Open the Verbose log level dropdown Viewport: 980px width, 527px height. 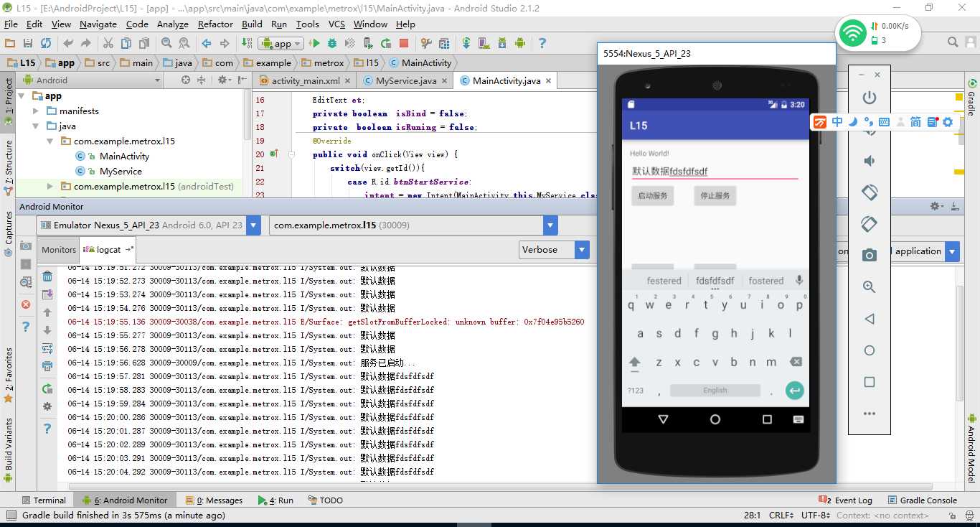(554, 250)
